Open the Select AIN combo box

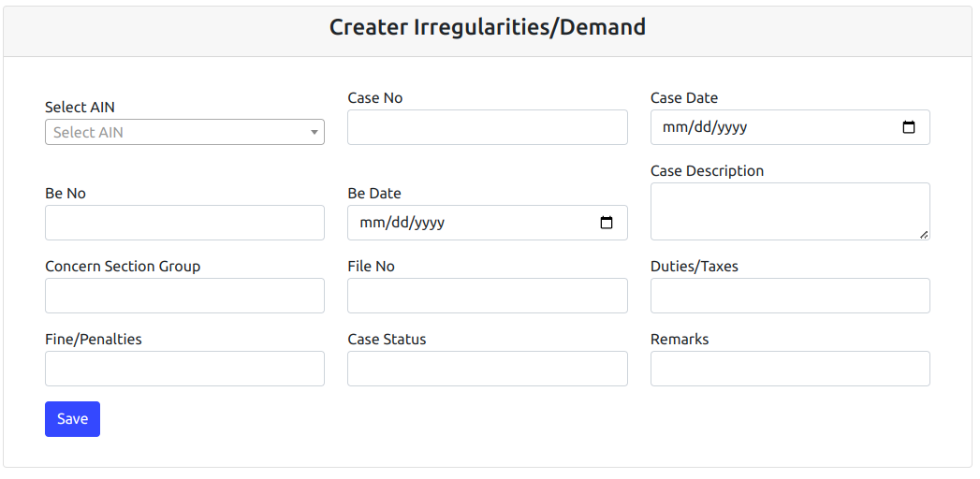185,133
